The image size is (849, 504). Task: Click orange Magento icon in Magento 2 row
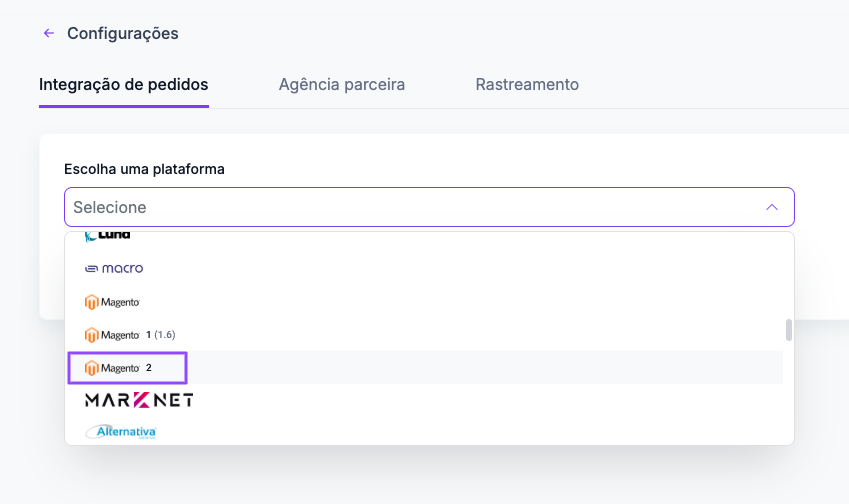click(x=92, y=368)
